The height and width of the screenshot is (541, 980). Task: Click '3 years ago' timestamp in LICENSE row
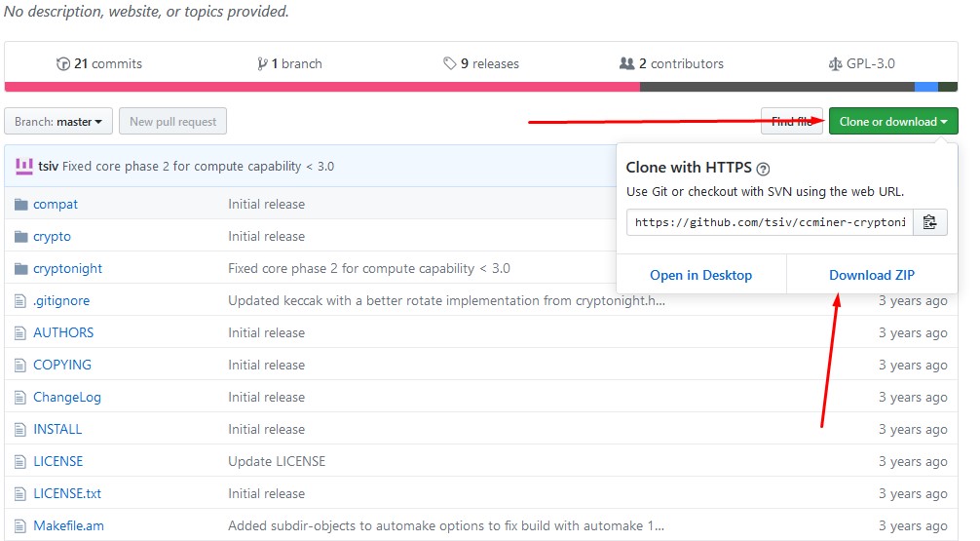click(913, 462)
